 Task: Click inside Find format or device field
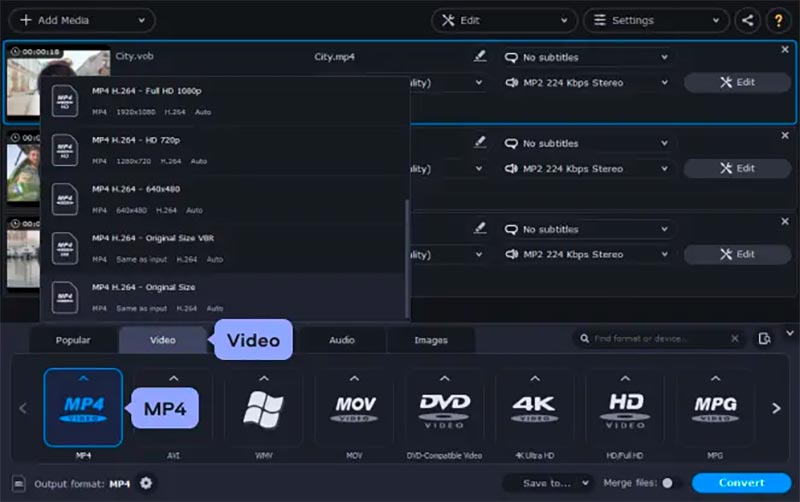click(658, 338)
